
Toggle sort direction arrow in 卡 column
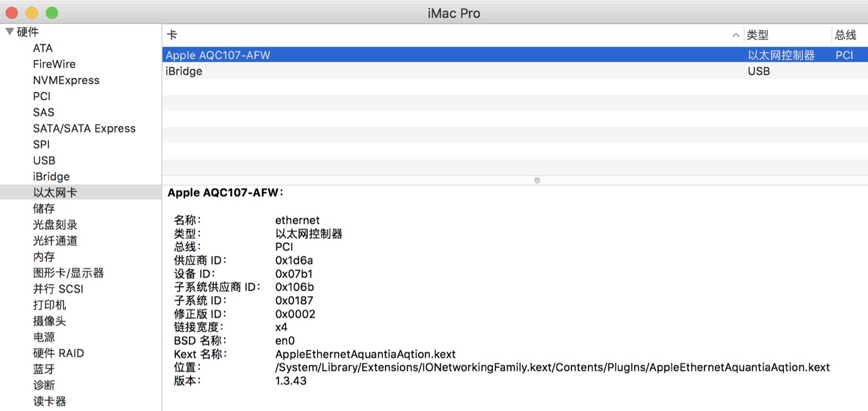click(x=736, y=35)
